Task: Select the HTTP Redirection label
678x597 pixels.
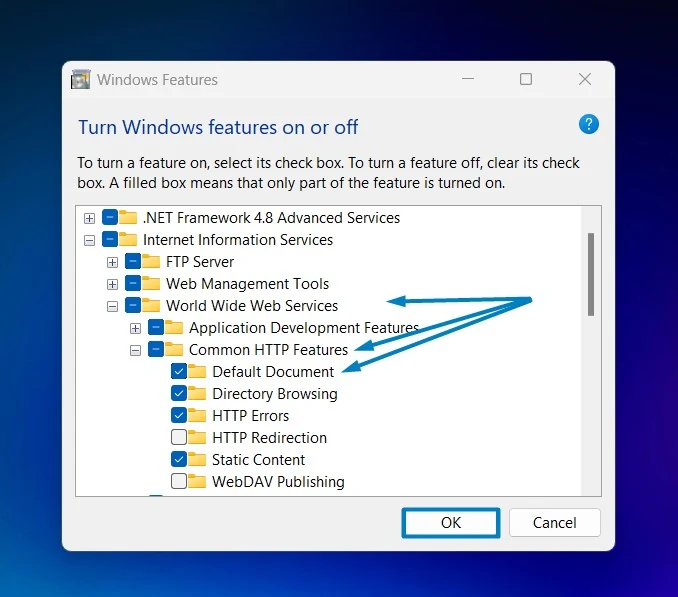Action: [x=269, y=438]
